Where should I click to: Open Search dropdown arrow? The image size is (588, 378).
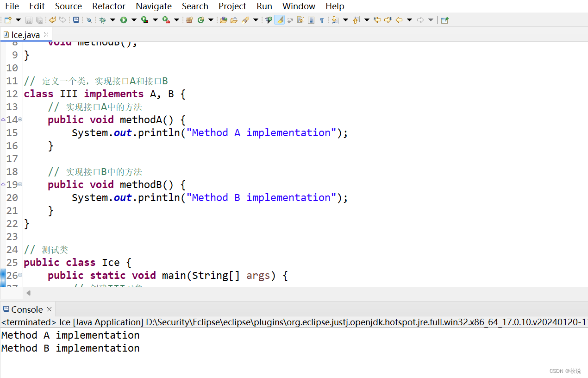click(x=256, y=20)
